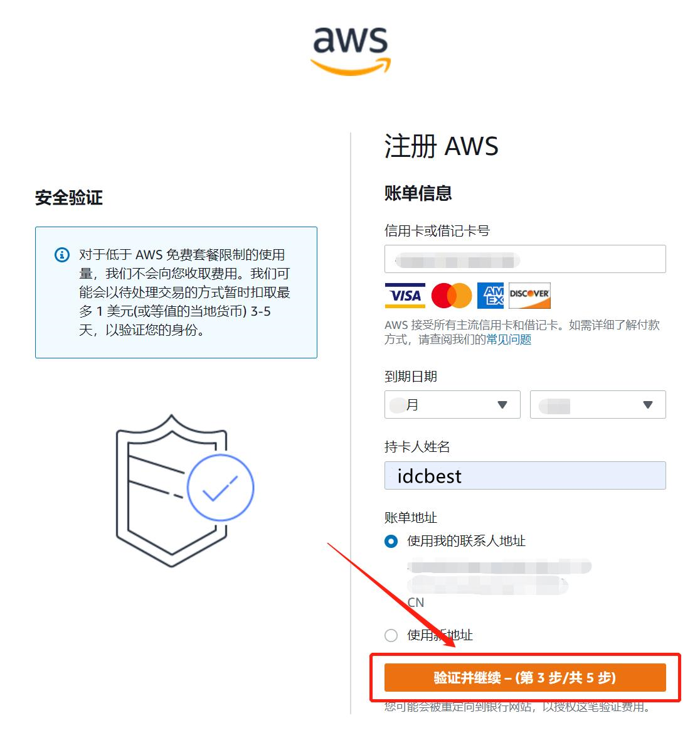This screenshot has width=700, height=740.
Task: Click the shield checkmark illustration
Action: point(184,490)
